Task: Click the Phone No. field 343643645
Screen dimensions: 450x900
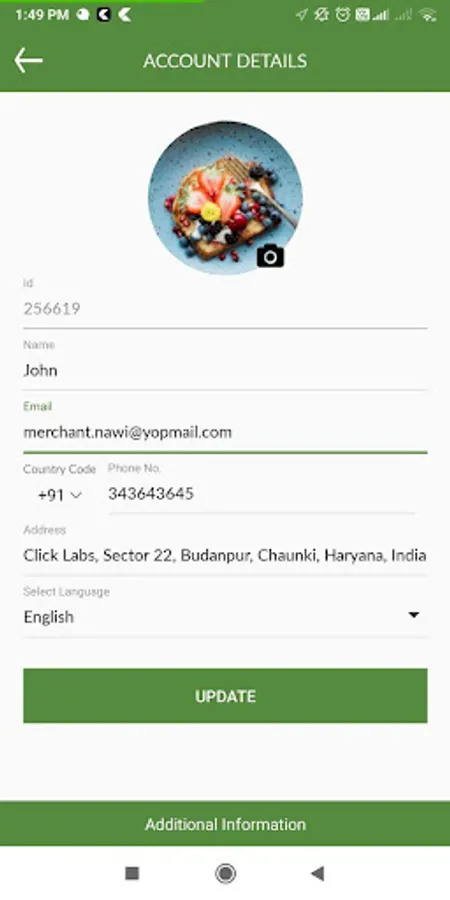Action: click(261, 494)
